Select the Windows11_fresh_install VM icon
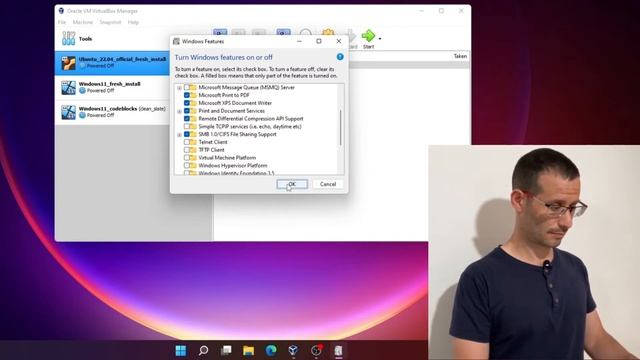This screenshot has height=360, width=640. pos(69,87)
